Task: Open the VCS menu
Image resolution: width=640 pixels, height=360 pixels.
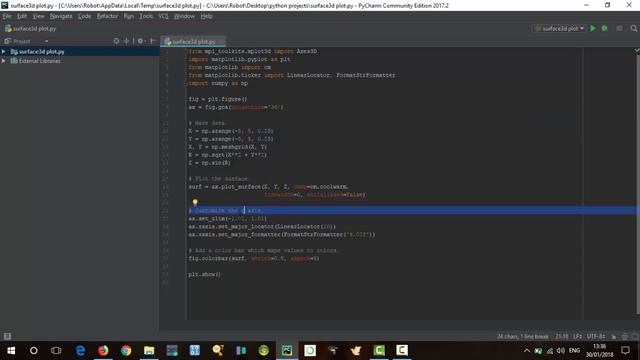Action: tap(163, 16)
